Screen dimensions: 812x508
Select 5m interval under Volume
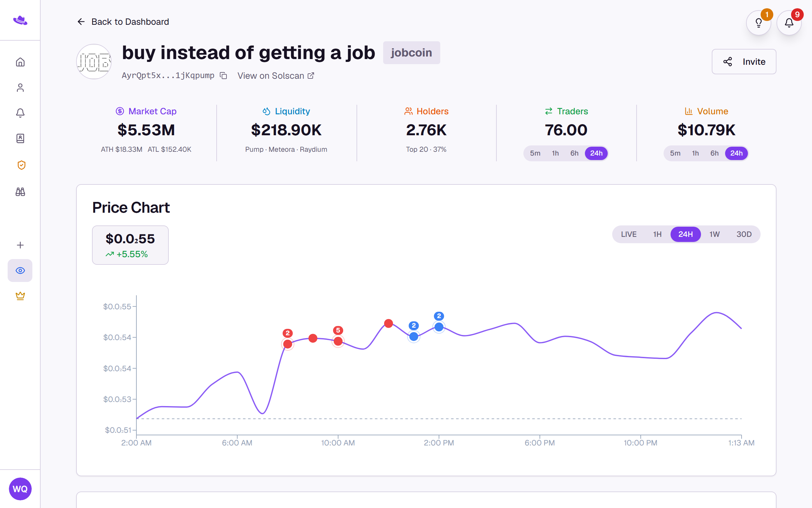(675, 153)
